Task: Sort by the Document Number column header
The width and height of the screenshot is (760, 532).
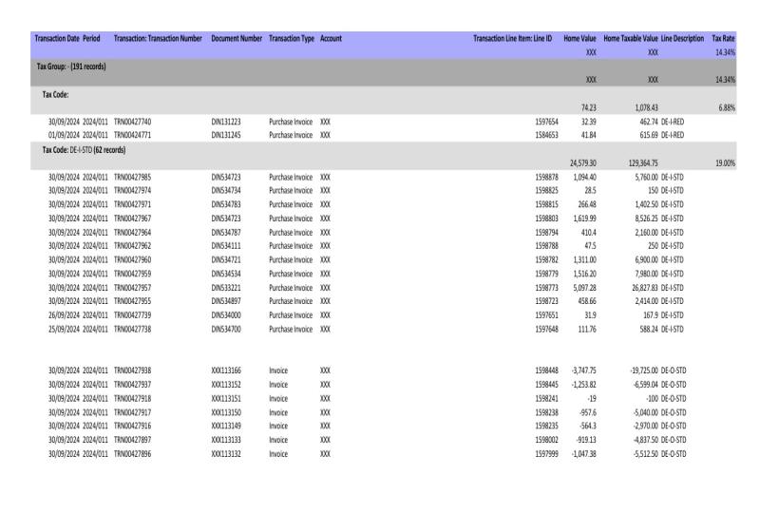Action: pyautogui.click(x=236, y=38)
